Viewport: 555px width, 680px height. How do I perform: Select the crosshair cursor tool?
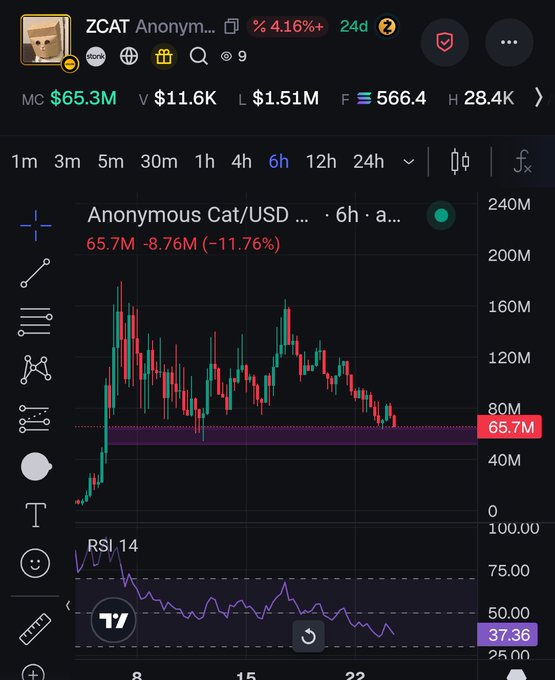pos(36,226)
